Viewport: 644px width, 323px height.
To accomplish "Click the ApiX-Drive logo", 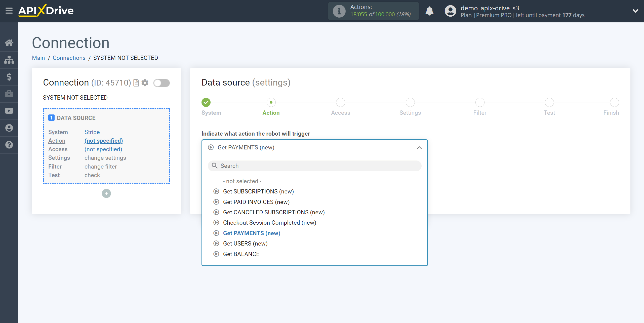I will point(46,11).
